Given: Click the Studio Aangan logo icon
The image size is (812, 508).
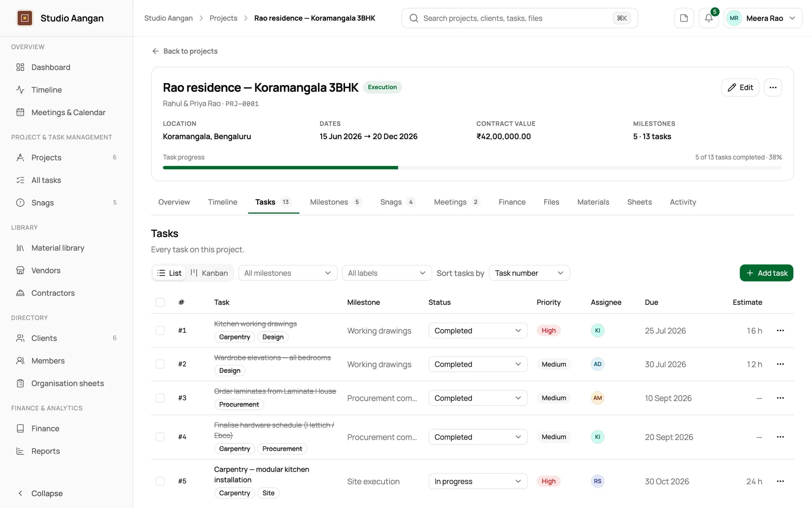Looking at the screenshot, I should click(x=25, y=18).
